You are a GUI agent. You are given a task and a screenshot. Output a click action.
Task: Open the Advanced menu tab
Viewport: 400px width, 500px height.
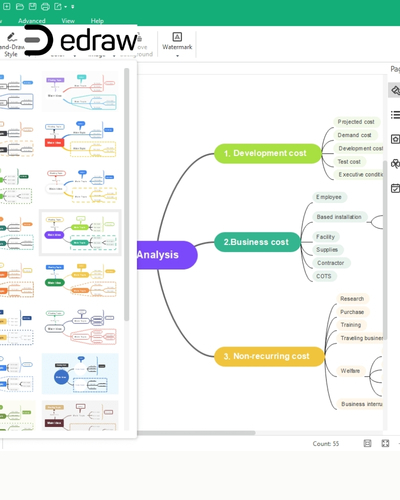pyautogui.click(x=32, y=21)
